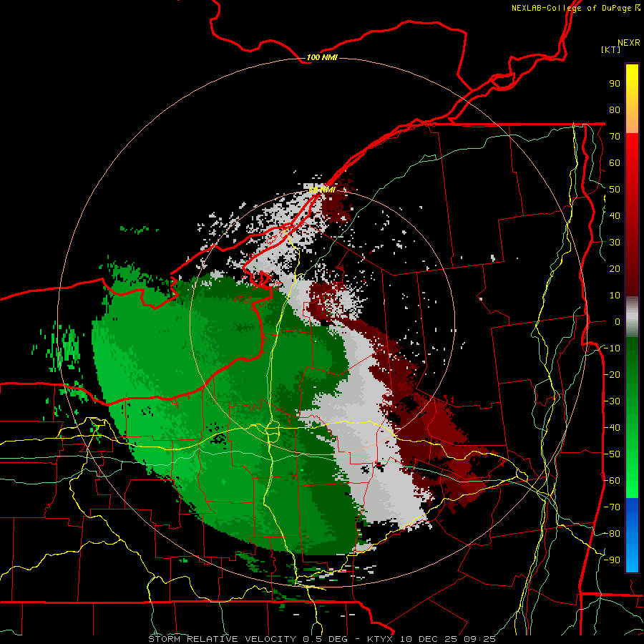The height and width of the screenshot is (644, 644).
Task: Select the -10 knots scale label
Action: click(612, 348)
